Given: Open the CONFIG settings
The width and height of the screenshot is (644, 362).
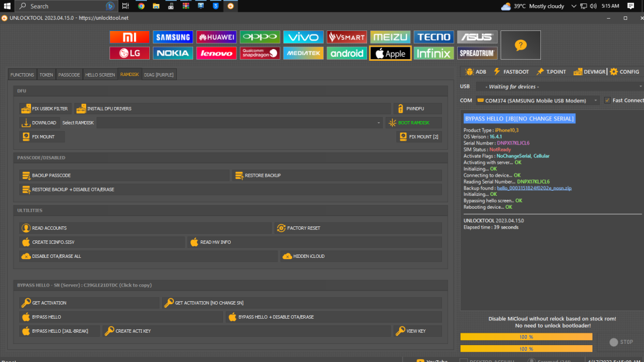Looking at the screenshot, I should point(625,72).
